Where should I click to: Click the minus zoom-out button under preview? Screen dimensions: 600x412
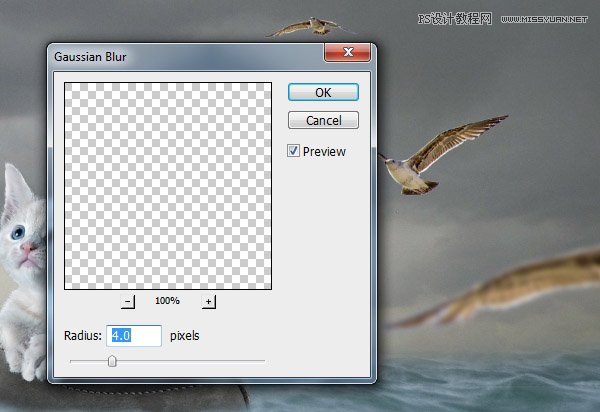[x=128, y=301]
